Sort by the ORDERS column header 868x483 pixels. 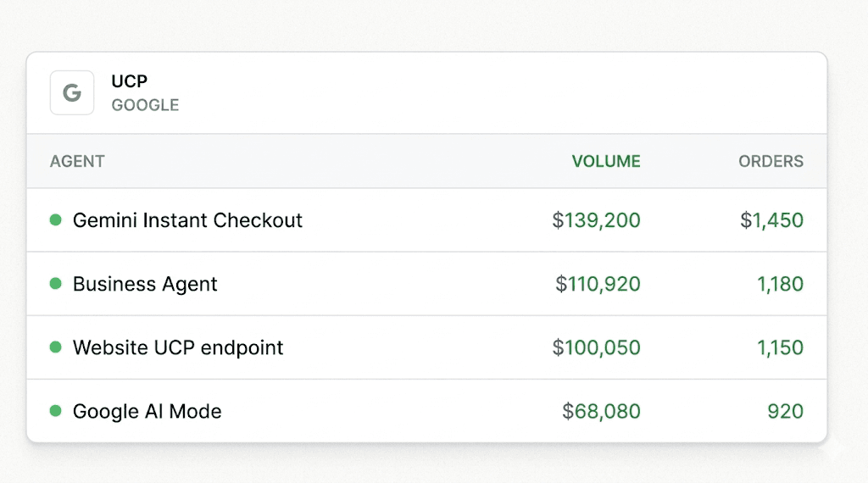(x=771, y=161)
